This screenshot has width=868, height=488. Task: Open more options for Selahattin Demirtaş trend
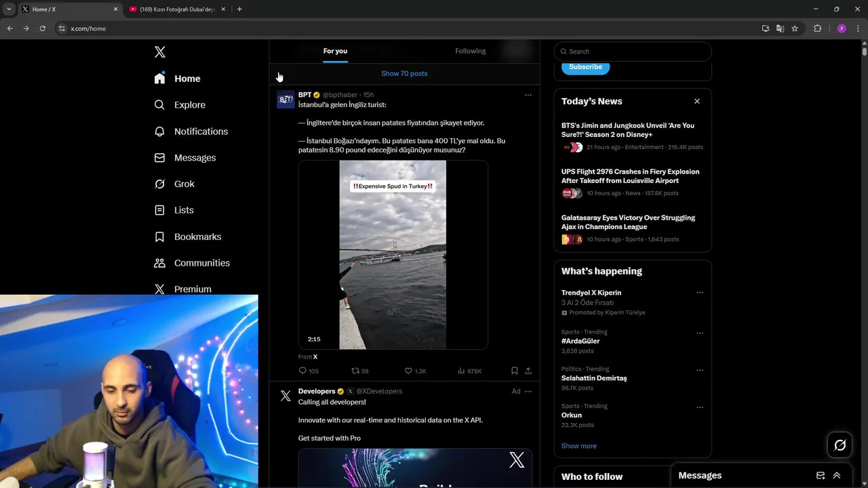tap(700, 370)
